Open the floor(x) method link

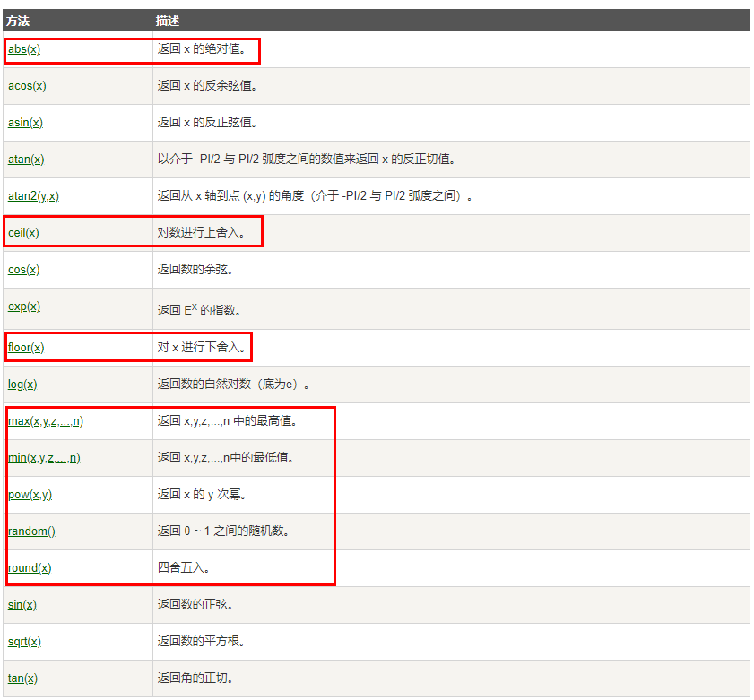point(26,347)
